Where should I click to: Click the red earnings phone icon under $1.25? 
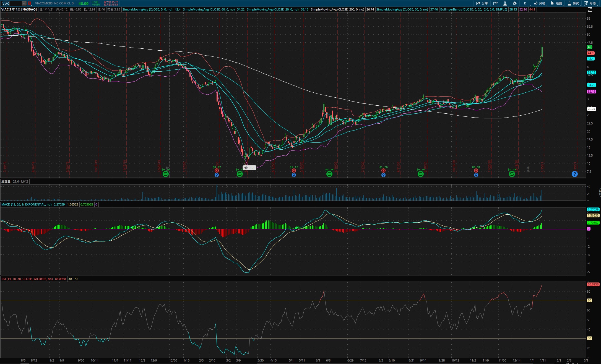(383, 171)
